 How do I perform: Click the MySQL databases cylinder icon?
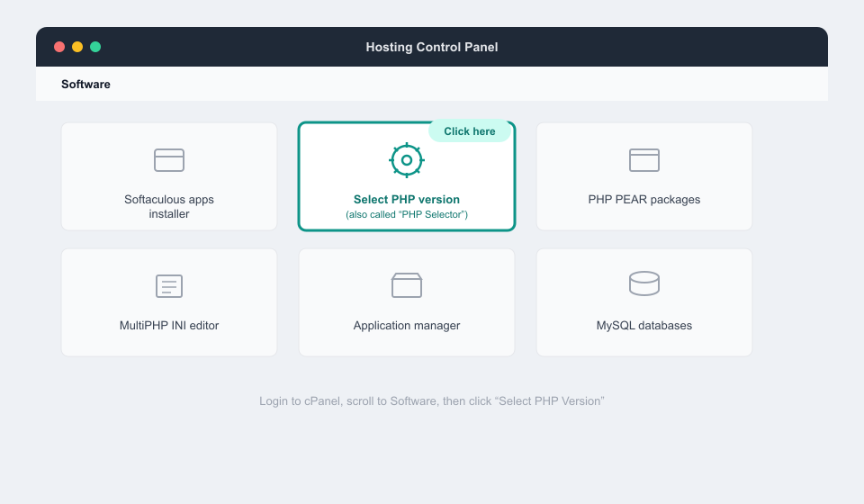coord(644,283)
